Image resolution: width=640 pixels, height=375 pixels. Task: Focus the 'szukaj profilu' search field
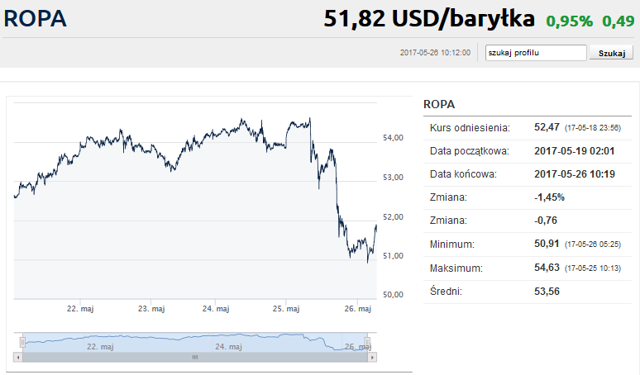click(536, 53)
